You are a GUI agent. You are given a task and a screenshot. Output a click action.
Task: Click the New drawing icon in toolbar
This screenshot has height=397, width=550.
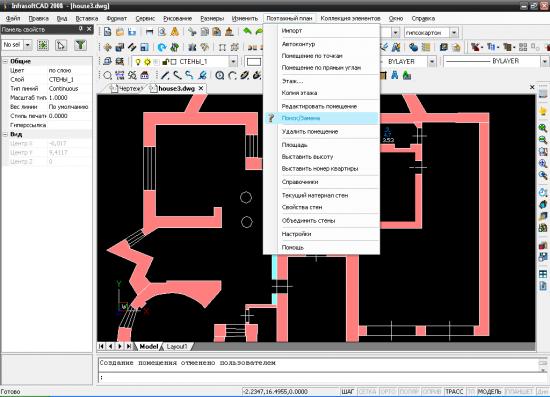(x=107, y=32)
